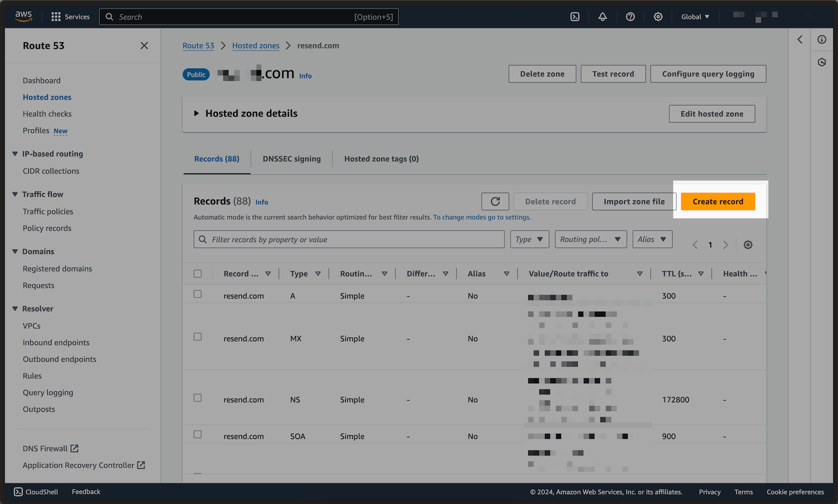Open DNS Firewall external link

pyautogui.click(x=51, y=448)
